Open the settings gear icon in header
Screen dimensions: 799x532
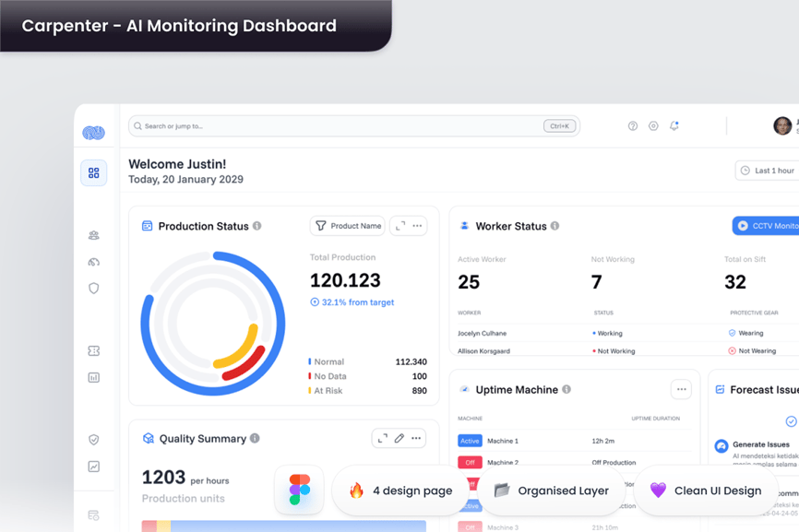point(653,125)
